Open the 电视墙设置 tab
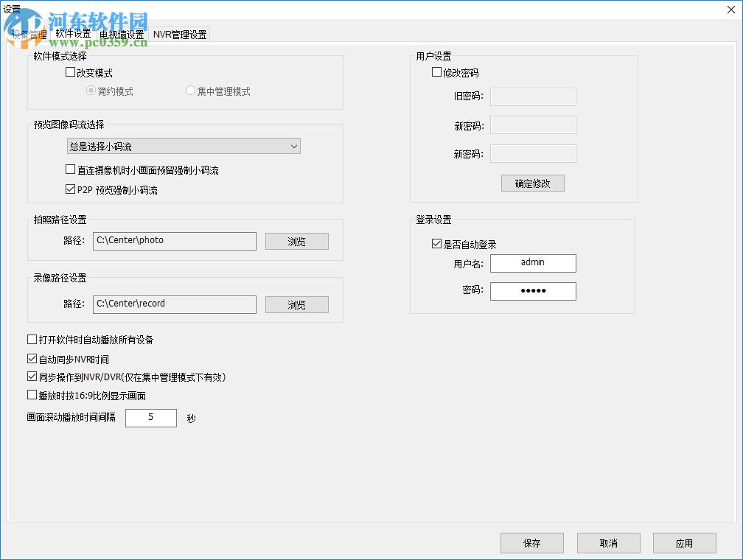The image size is (743, 560). [122, 35]
